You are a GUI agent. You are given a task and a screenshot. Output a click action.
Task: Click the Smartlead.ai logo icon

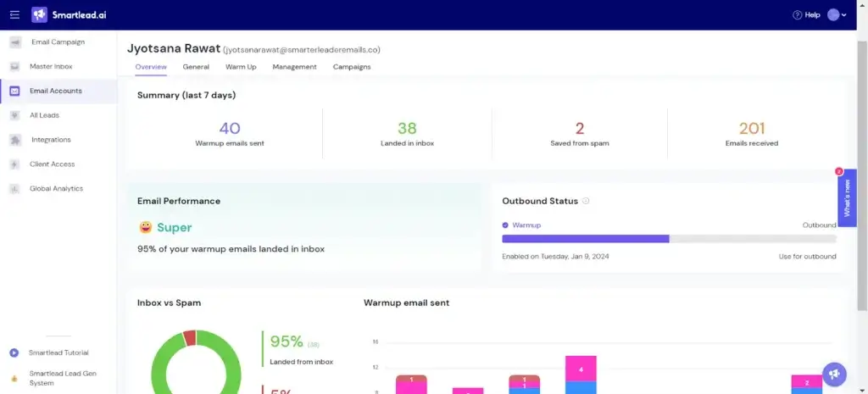39,15
